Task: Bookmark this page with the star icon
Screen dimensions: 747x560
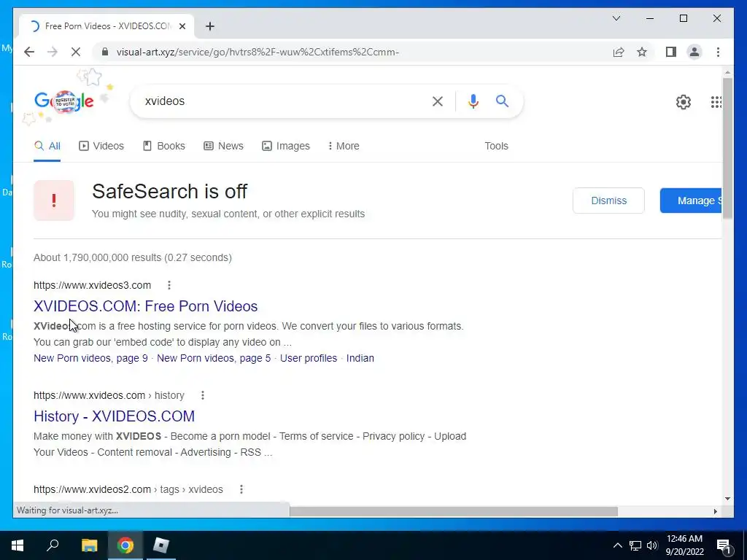Action: (x=642, y=52)
